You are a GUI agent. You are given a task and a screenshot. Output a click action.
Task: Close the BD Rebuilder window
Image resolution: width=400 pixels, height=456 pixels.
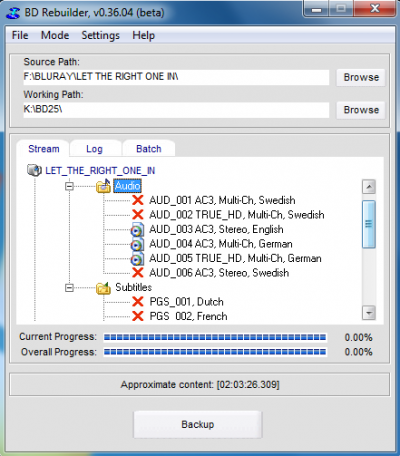click(x=375, y=9)
